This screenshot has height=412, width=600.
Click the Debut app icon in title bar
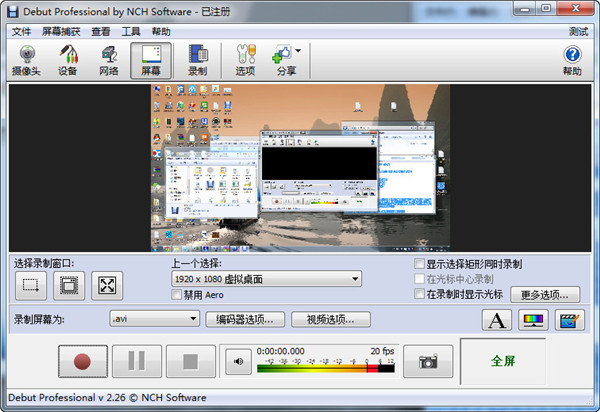(13, 11)
